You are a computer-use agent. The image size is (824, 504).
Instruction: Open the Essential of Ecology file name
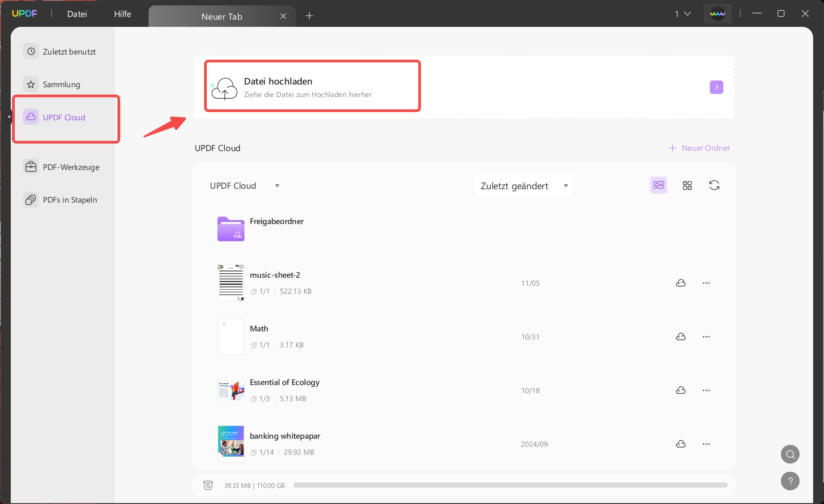point(285,382)
